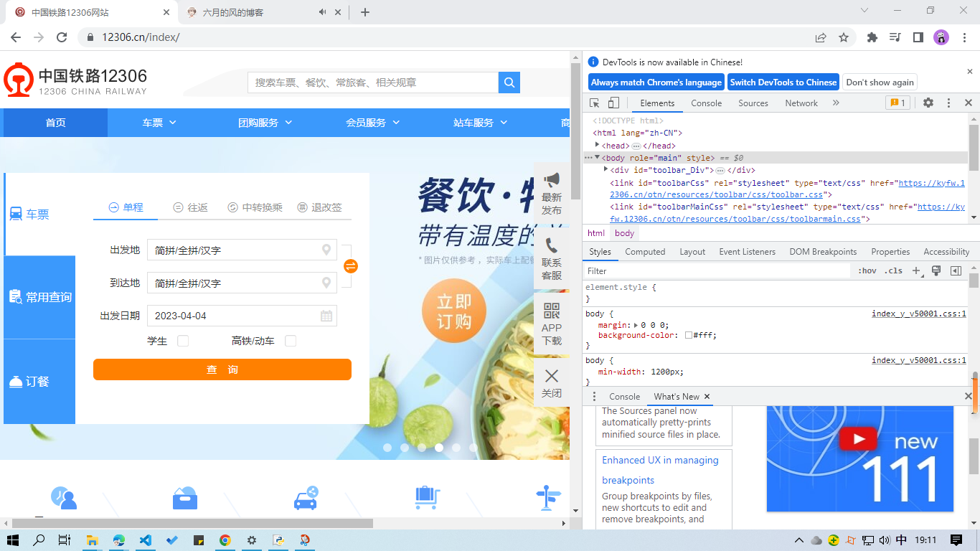Open the 联系客服 phone panel
The height and width of the screenshot is (551, 980).
point(552,259)
